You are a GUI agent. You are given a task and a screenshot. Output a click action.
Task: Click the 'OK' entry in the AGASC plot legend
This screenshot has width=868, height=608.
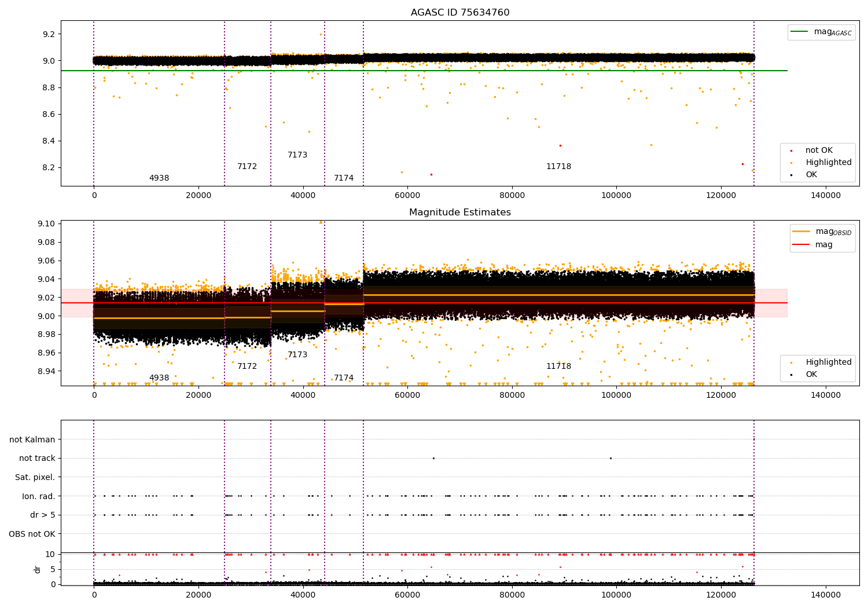pyautogui.click(x=811, y=175)
